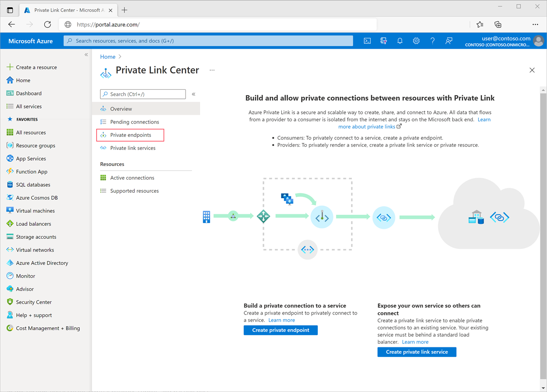Click the Security Center shield icon
The width and height of the screenshot is (547, 392).
(x=10, y=302)
